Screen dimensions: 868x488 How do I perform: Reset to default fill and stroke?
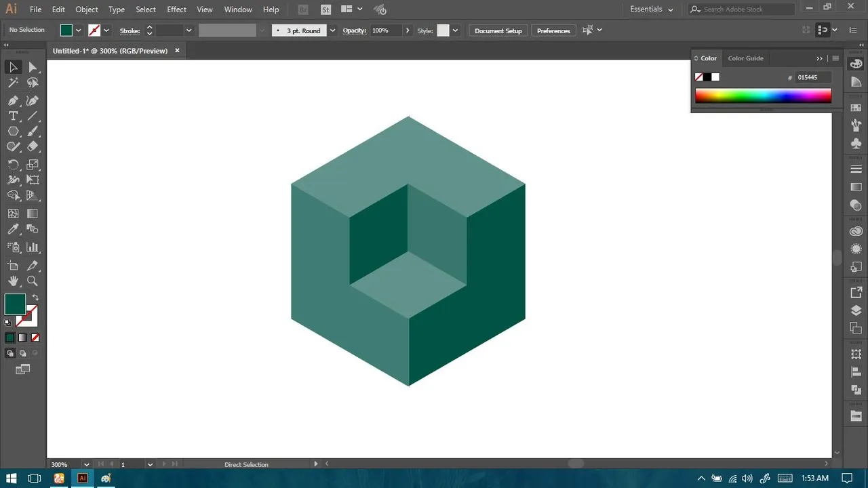[8, 323]
